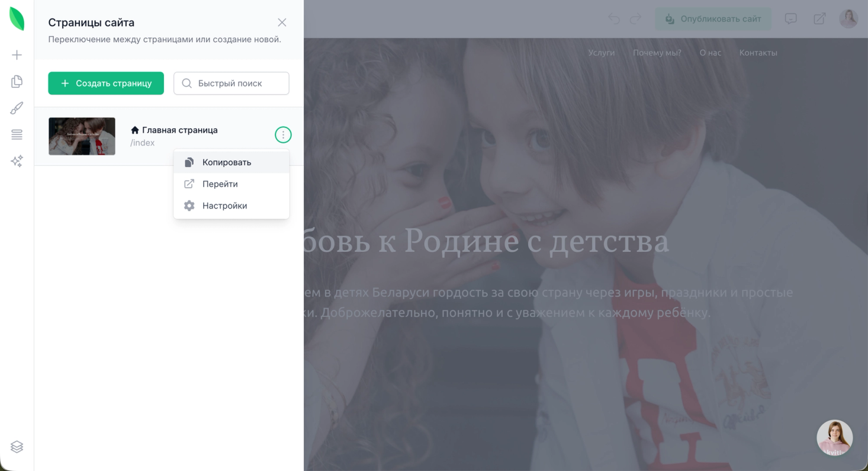Open the add element plus icon in sidebar
Image resolution: width=868 pixels, height=471 pixels.
point(17,55)
